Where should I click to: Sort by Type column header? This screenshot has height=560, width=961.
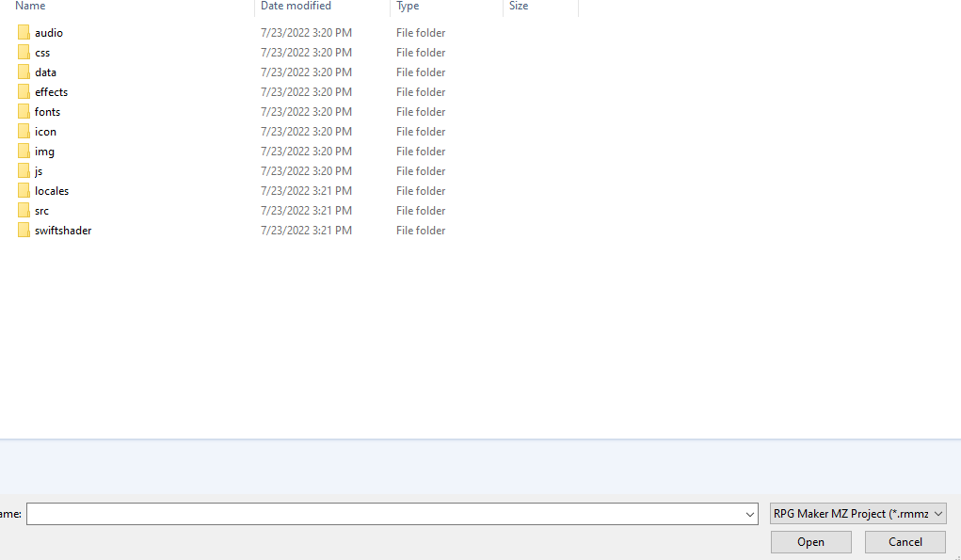408,6
